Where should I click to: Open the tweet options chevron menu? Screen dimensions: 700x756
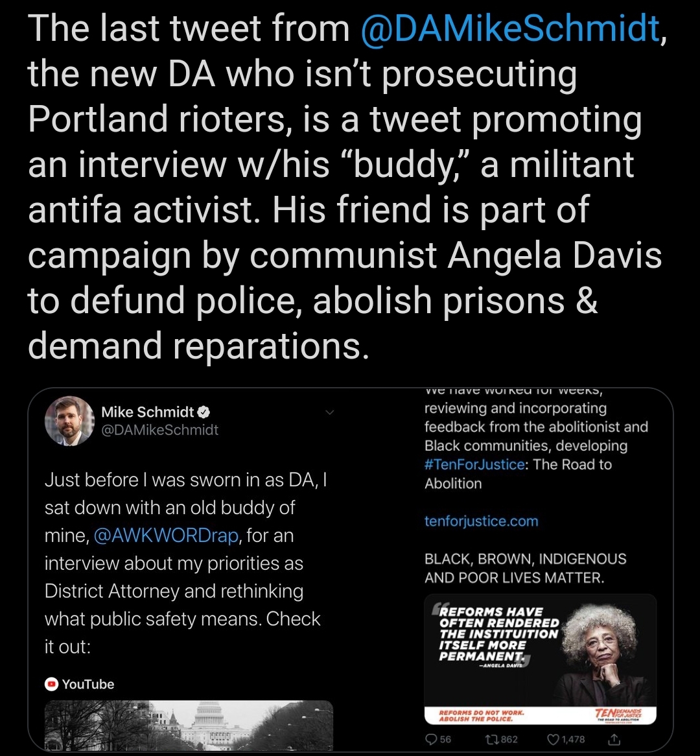point(330,412)
